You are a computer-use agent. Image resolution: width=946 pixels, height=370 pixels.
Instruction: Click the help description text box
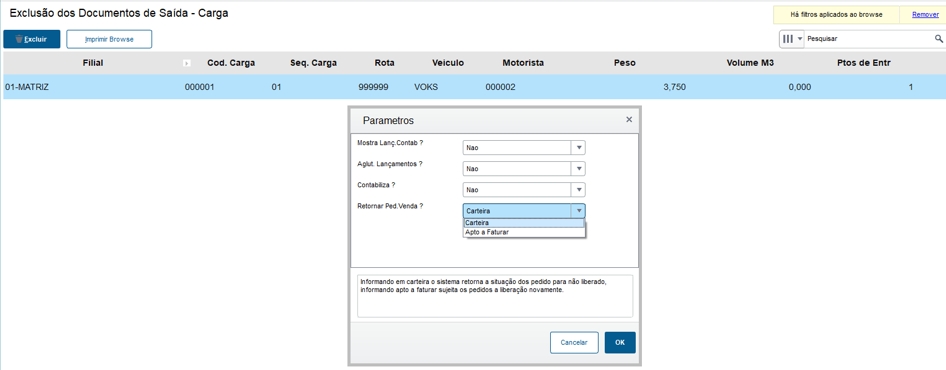[x=495, y=296]
